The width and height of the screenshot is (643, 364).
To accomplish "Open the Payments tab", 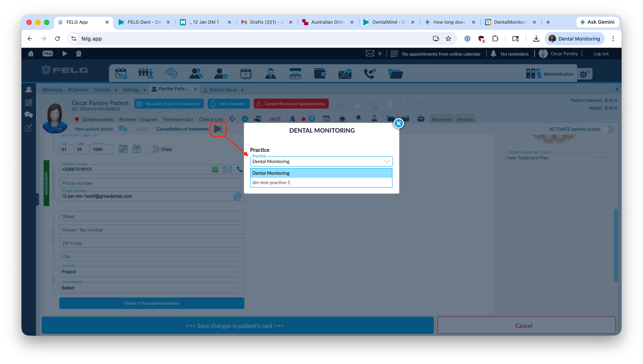I will (x=442, y=119).
